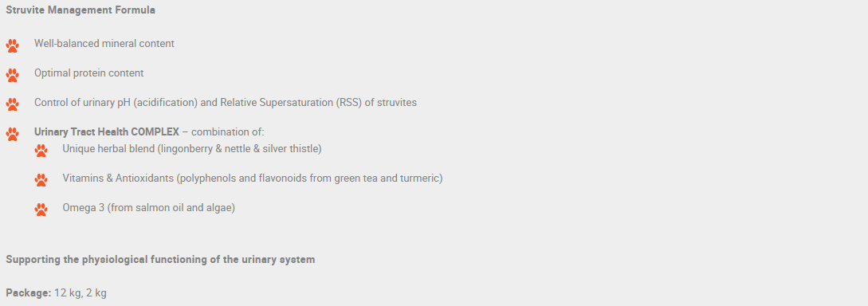The width and height of the screenshot is (868, 306).
Task: Click the Urinary Tract Health COMPLEX bold text
Action: (106, 131)
